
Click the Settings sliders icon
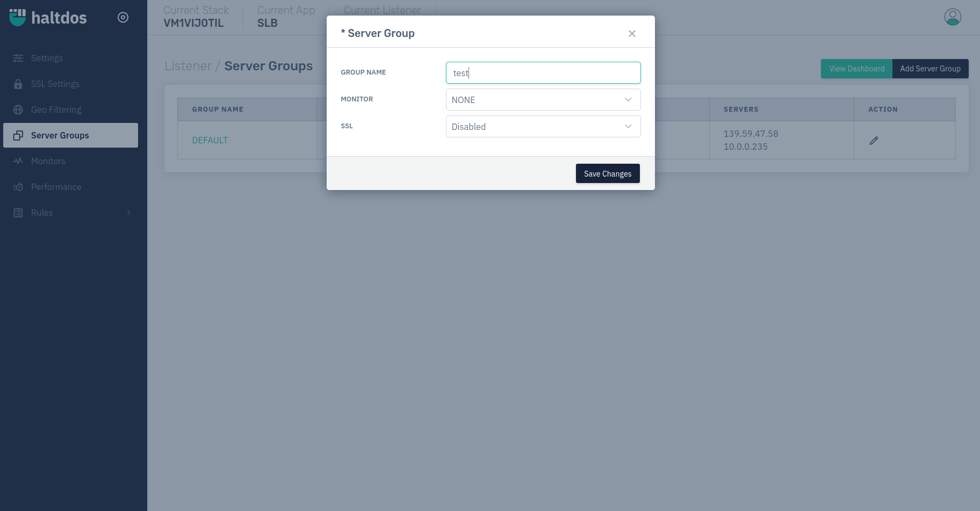(x=18, y=58)
